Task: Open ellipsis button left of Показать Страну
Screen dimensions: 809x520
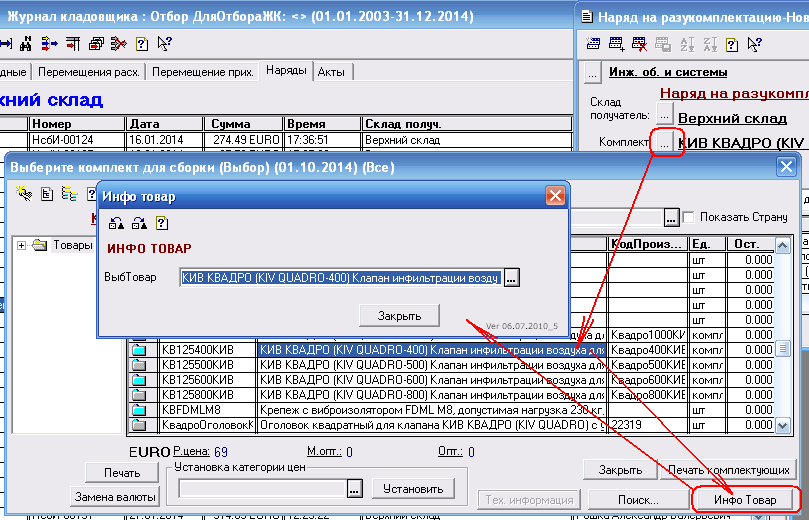Action: 671,218
